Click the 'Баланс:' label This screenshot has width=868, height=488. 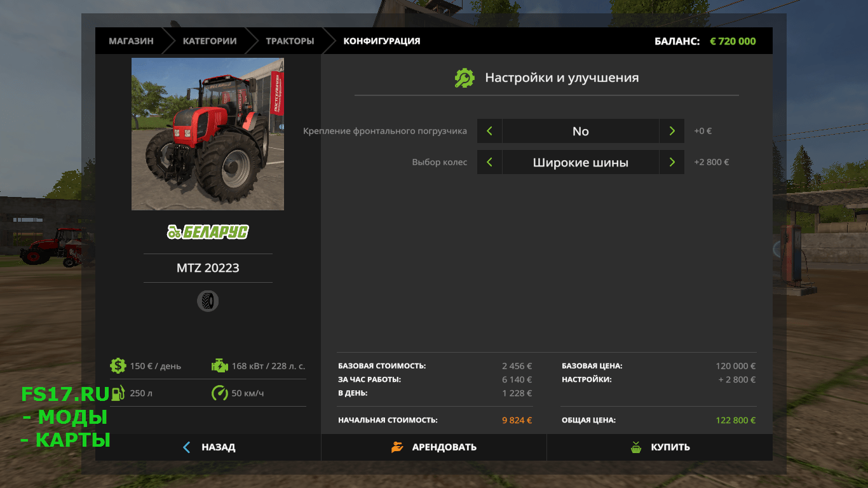click(x=677, y=41)
